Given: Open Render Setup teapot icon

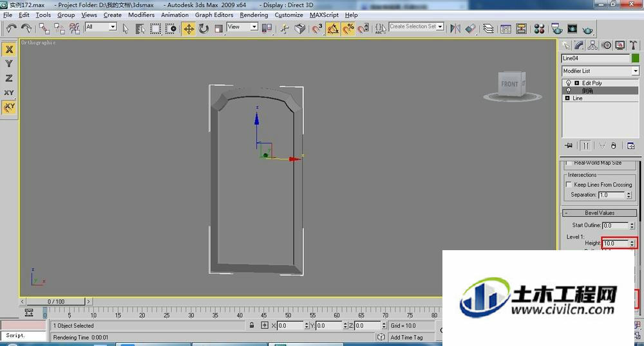Looking at the screenshot, I should 557,29.
